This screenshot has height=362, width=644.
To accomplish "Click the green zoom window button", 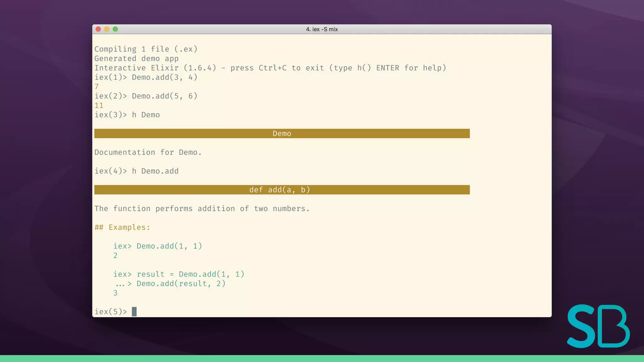I will (115, 29).
